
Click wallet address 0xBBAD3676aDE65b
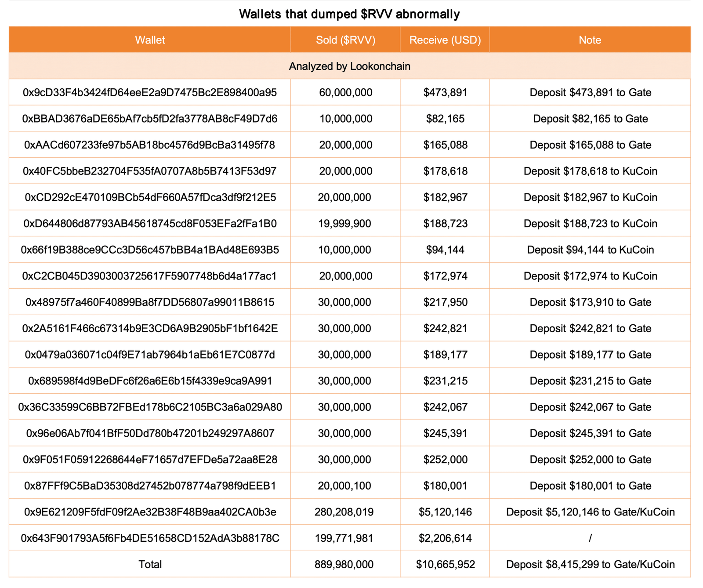pyautogui.click(x=150, y=119)
